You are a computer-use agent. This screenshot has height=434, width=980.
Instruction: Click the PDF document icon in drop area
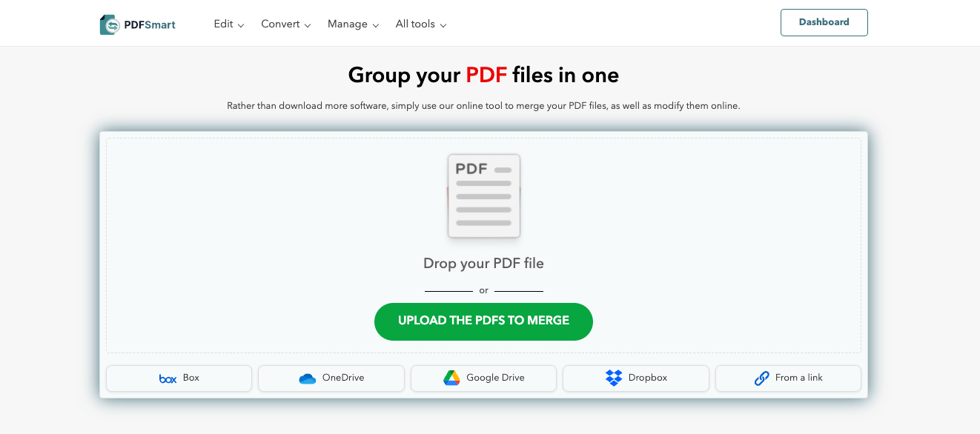pyautogui.click(x=483, y=195)
